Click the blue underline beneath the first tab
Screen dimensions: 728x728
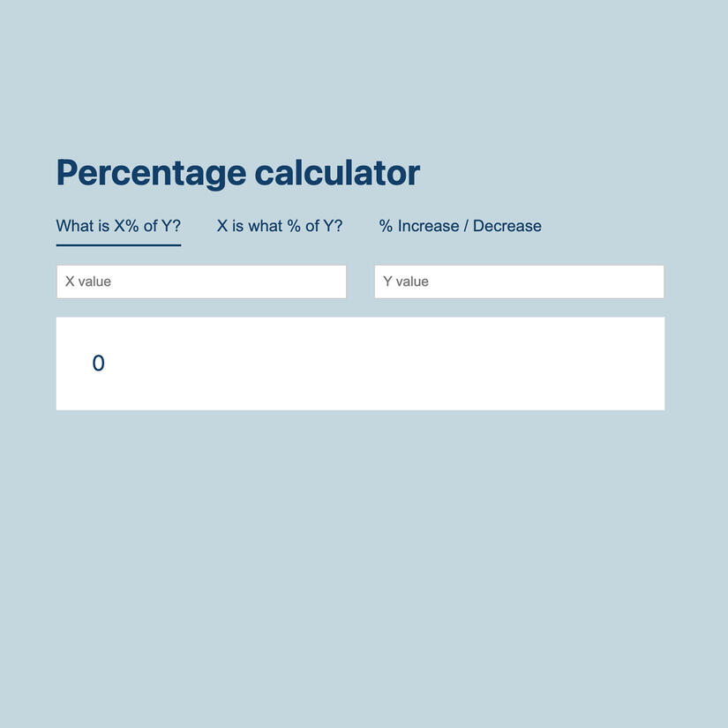pos(118,245)
